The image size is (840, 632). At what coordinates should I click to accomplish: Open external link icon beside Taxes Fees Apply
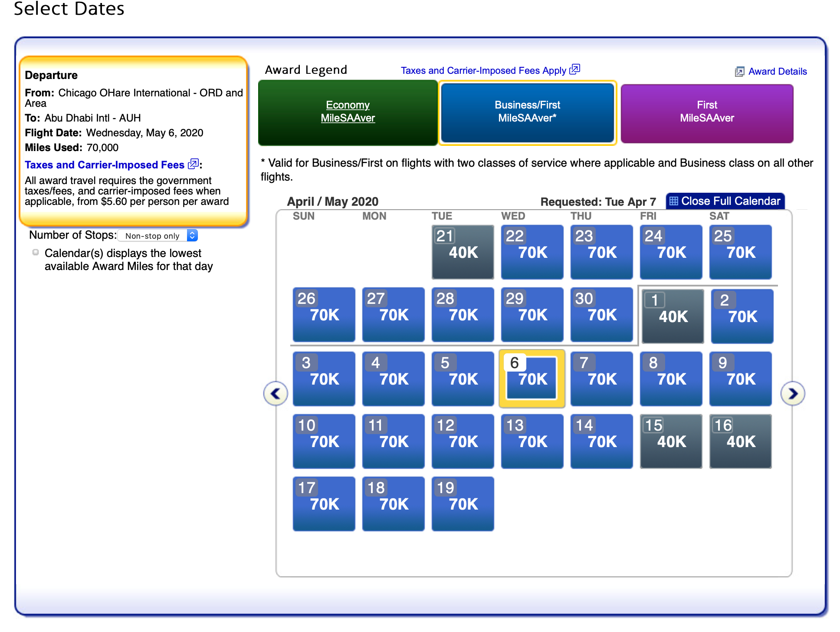pyautogui.click(x=575, y=69)
